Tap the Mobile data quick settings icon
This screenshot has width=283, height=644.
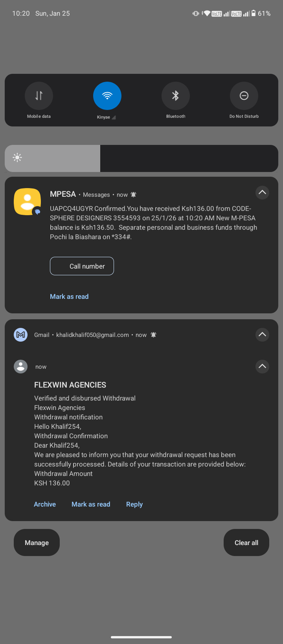39,95
